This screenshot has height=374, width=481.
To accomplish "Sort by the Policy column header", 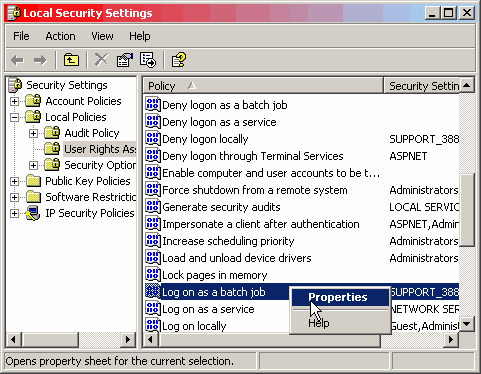I will [263, 86].
